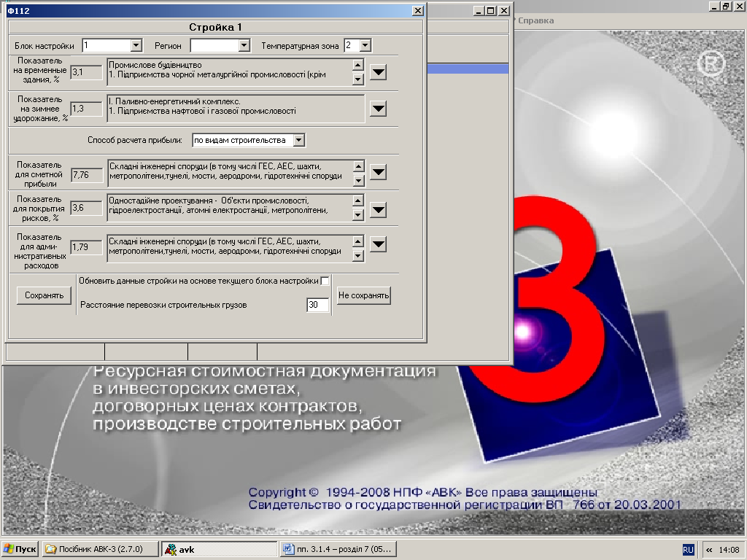Image resolution: width=747 pixels, height=560 pixels.
Task: Expand the покрытия рисков category list
Action: tap(379, 209)
